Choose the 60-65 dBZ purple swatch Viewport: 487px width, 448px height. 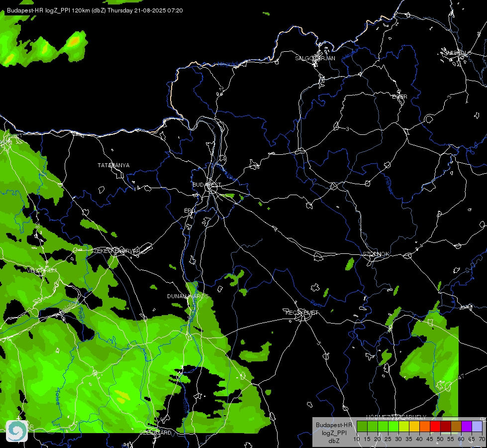coord(466,426)
